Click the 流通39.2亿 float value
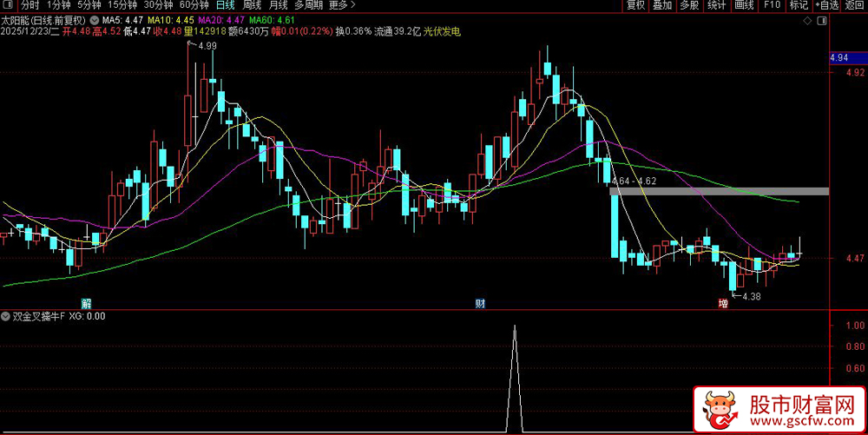Viewport: 868px width, 435px height. click(x=398, y=31)
